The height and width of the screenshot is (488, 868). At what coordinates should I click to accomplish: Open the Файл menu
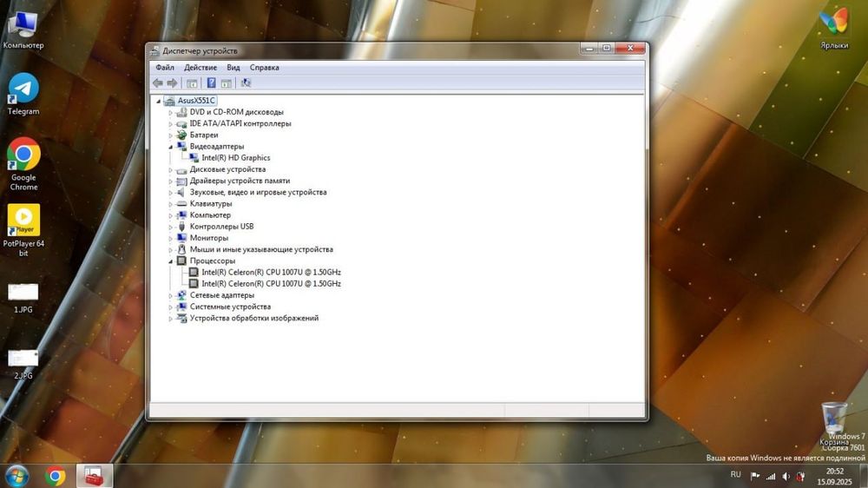(x=165, y=68)
